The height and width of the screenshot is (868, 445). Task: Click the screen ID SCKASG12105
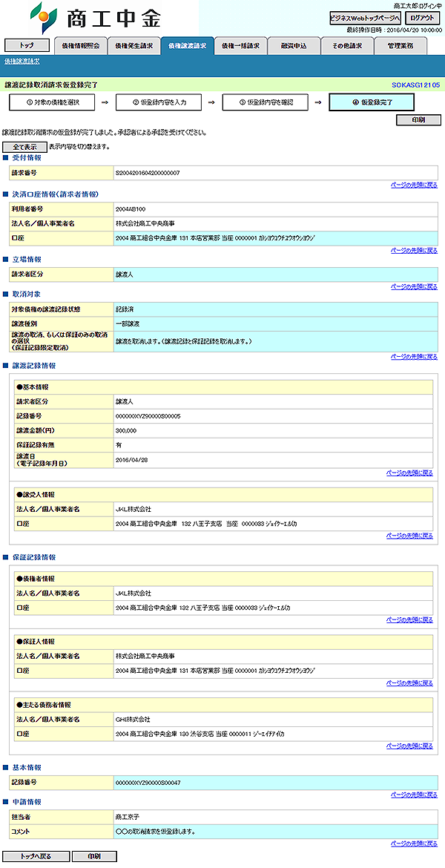pos(415,85)
